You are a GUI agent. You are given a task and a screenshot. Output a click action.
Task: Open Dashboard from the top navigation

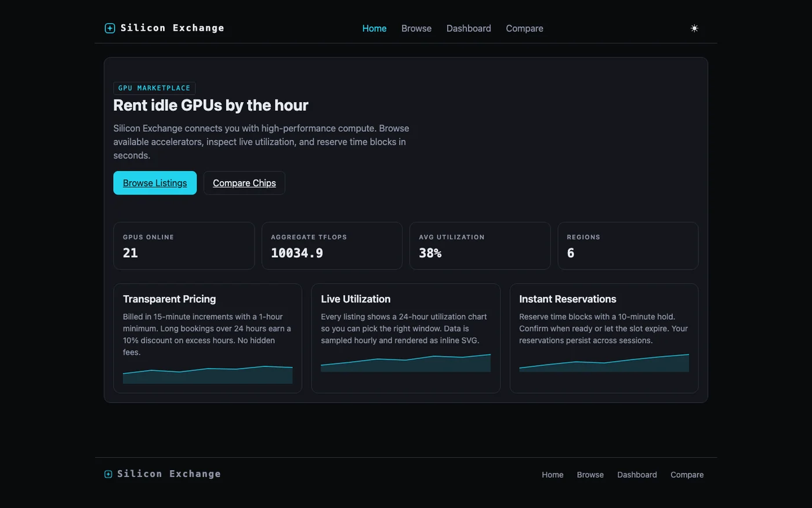point(469,28)
